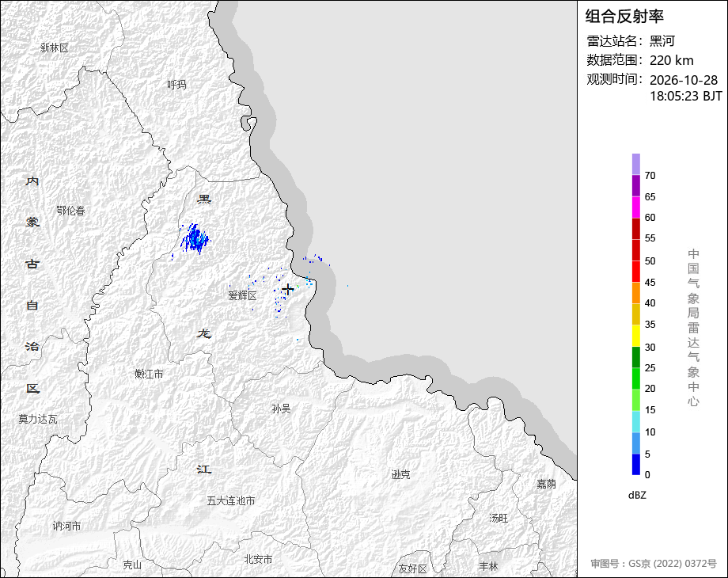Select the lavender swatch above 70 dBZ
Screen dimensions: 728x578
636,164
